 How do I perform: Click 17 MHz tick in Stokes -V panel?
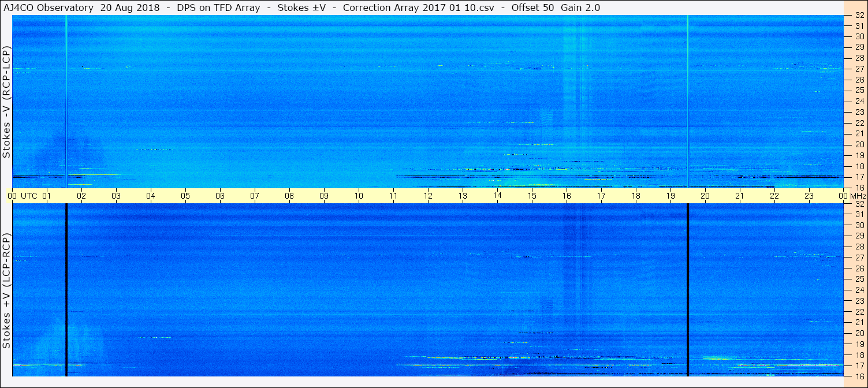point(859,177)
